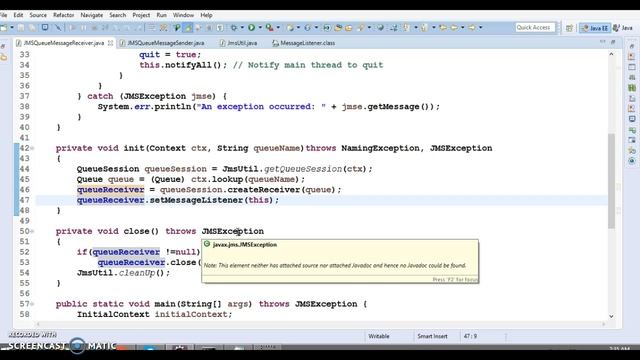Click 'NamingException' in line 42
Viewport: 640px width, 360px height.
(380, 148)
